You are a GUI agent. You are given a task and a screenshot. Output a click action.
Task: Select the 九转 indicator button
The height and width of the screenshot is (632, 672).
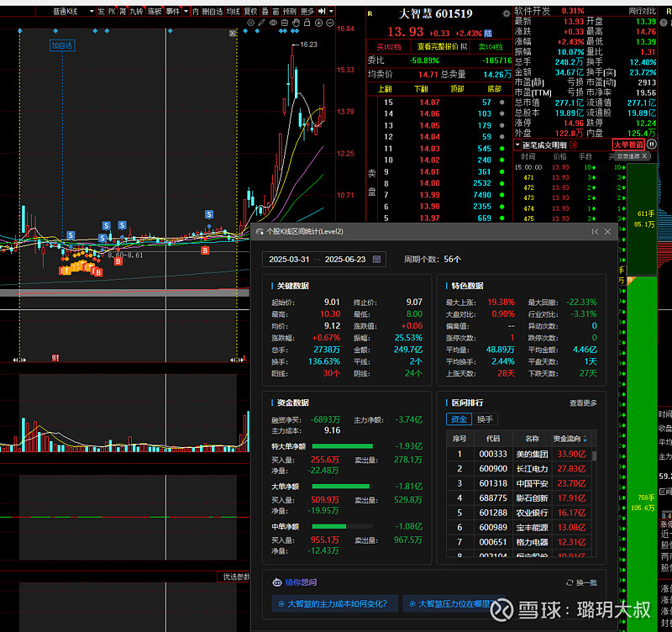click(x=136, y=12)
